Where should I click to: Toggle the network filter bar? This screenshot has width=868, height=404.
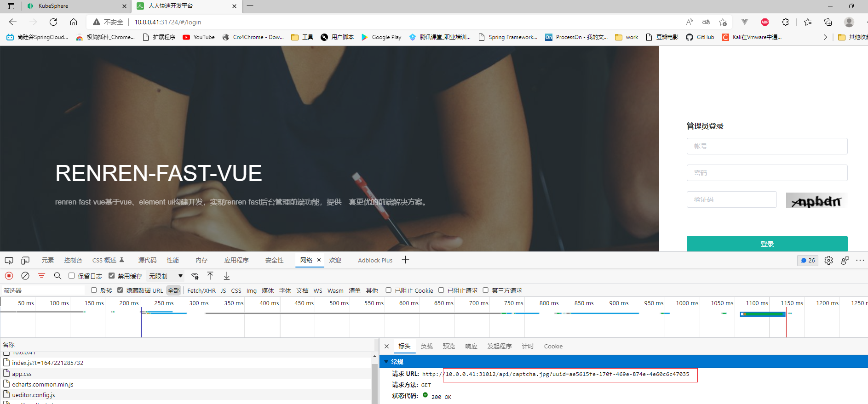pyautogui.click(x=41, y=276)
